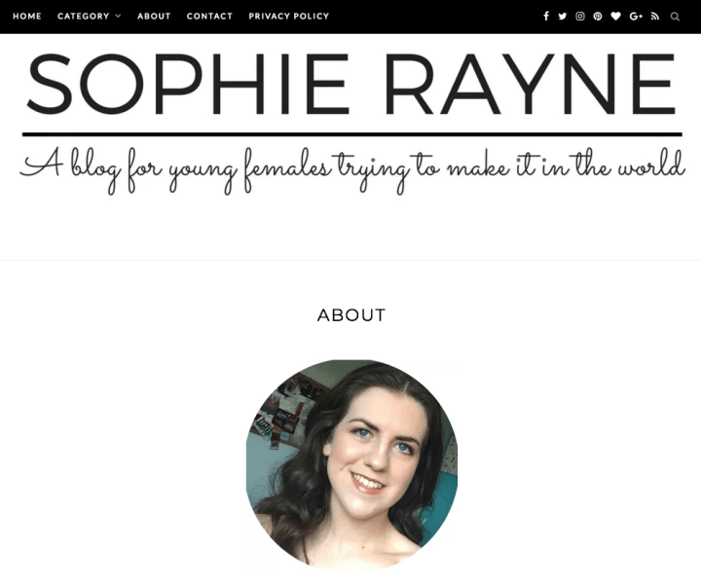Open the Contact navigation link
The height and width of the screenshot is (588, 701).
click(x=209, y=17)
